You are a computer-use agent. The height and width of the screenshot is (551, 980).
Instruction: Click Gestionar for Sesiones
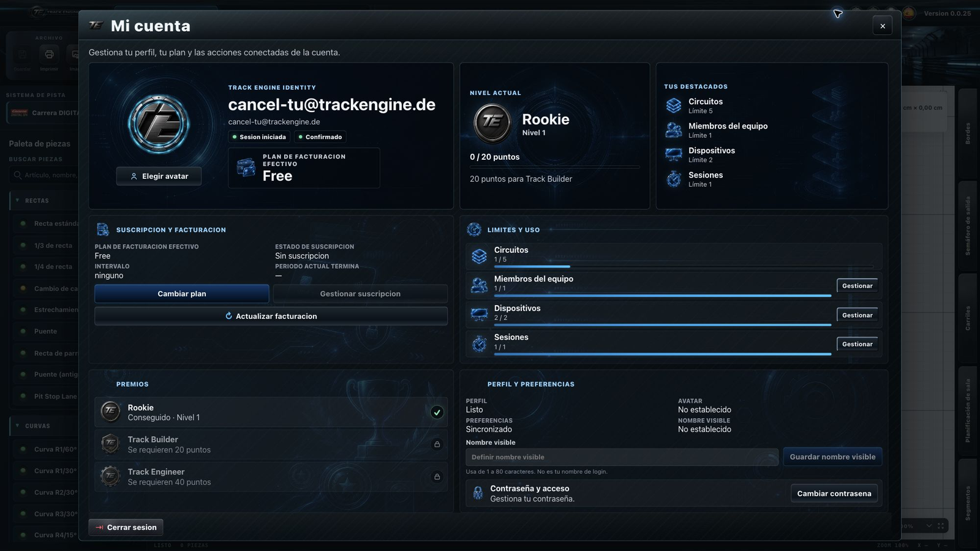[857, 344]
